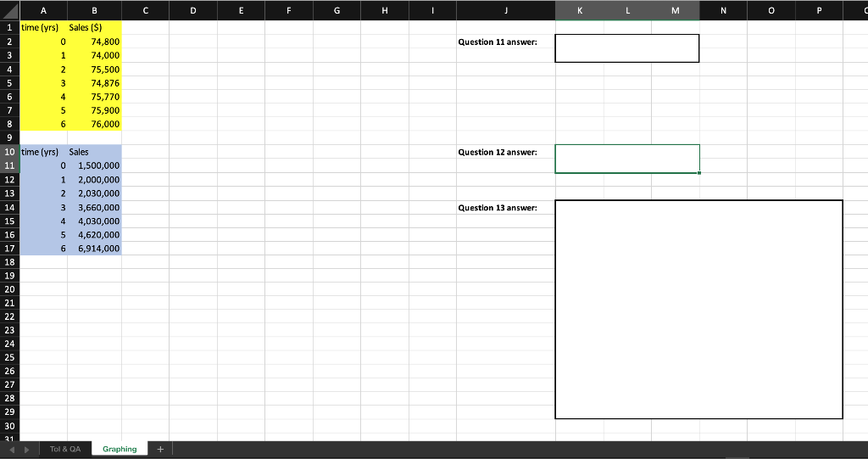The height and width of the screenshot is (459, 868).
Task: Click the Question 11 answer box
Action: click(626, 48)
